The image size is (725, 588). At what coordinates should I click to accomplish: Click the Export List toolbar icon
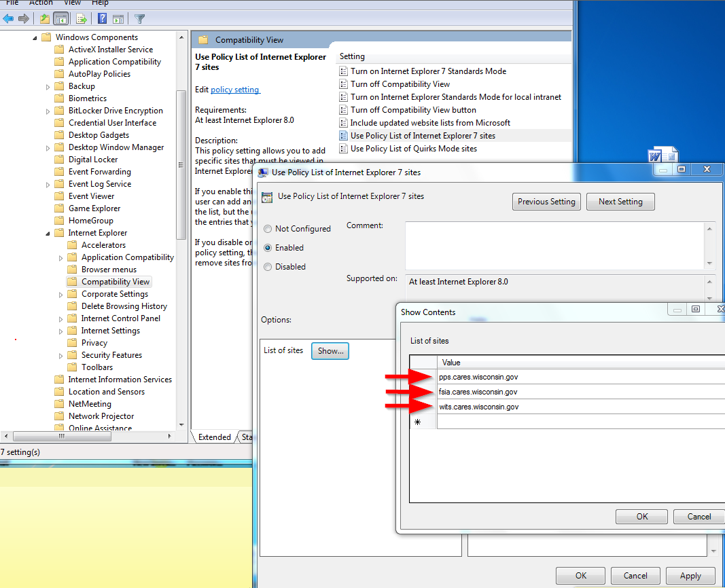(x=82, y=19)
